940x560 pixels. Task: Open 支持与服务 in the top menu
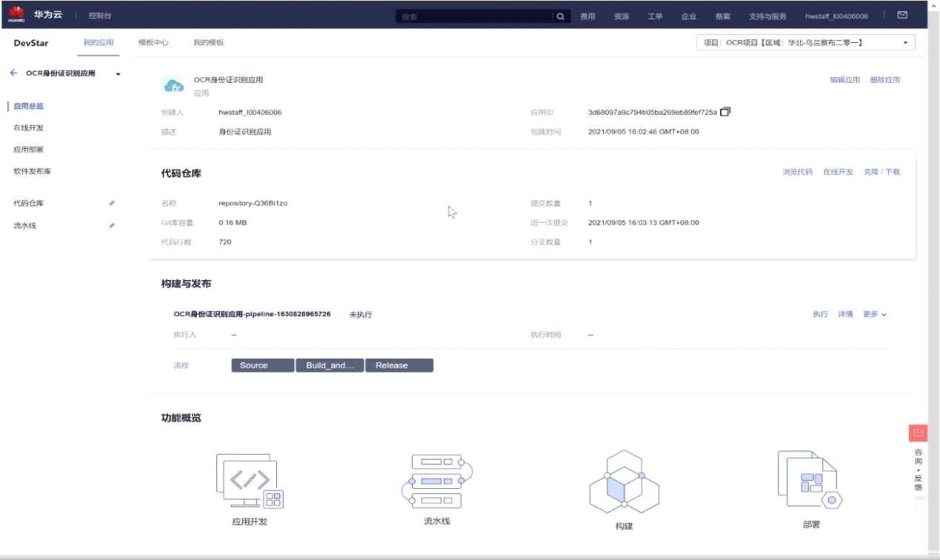[x=768, y=16]
